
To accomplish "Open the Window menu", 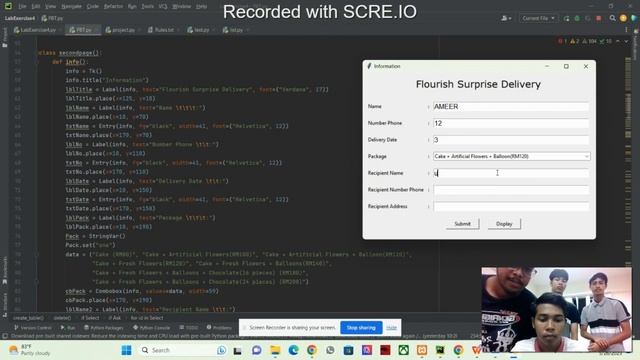I will [182, 6].
